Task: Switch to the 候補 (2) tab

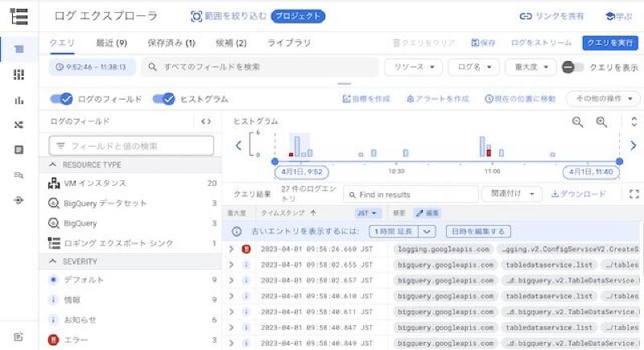Action: (x=231, y=43)
